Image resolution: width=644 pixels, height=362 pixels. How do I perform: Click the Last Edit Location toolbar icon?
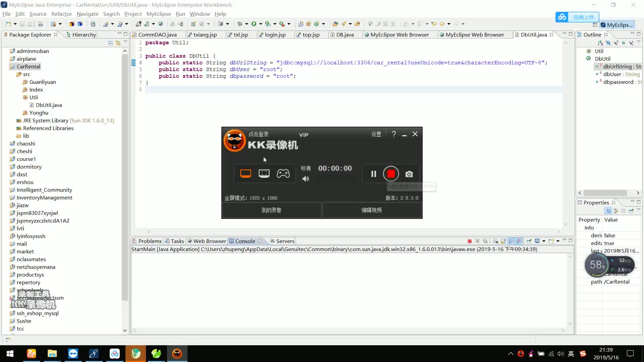pos(434,24)
